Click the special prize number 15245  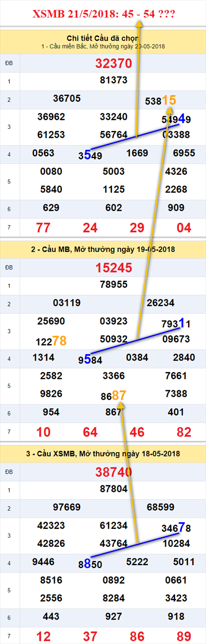click(x=113, y=268)
